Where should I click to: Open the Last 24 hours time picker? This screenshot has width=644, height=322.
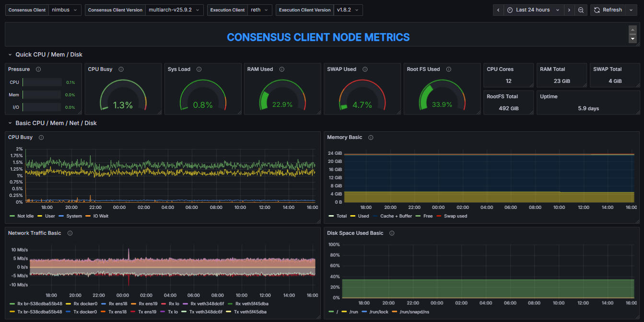tap(532, 10)
